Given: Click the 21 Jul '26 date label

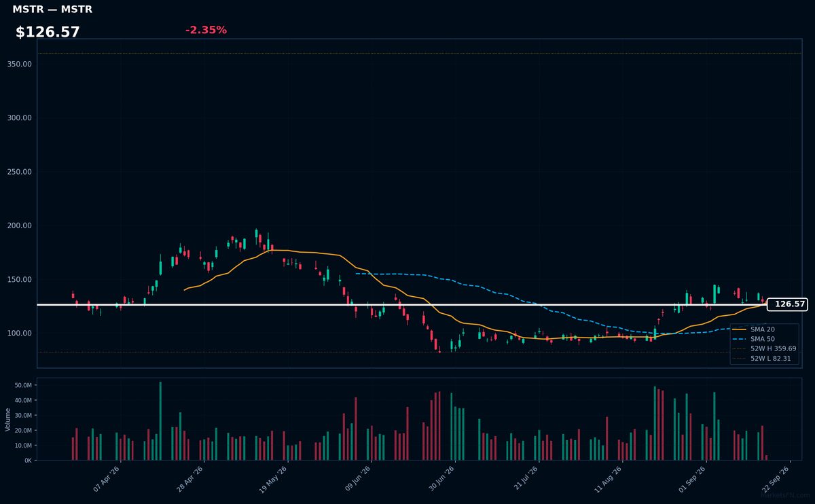Looking at the screenshot, I should [526, 478].
